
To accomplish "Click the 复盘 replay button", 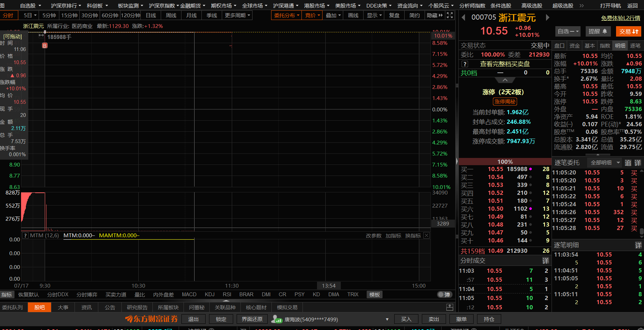I will click(x=394, y=15).
